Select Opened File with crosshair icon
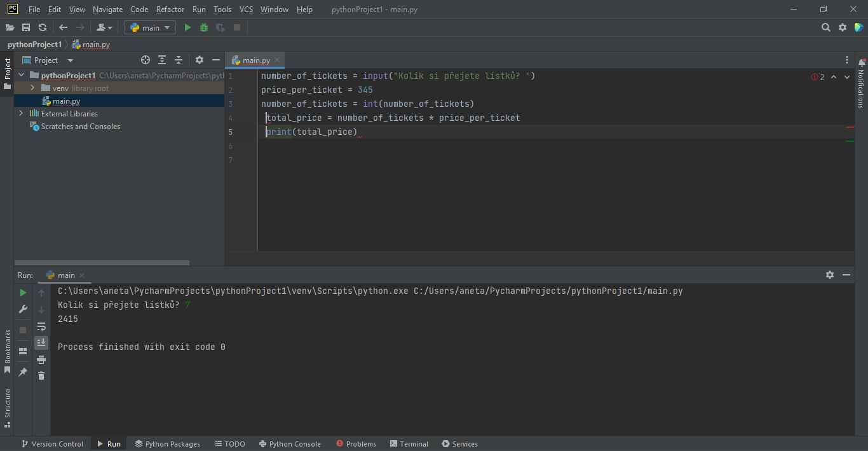868x451 pixels. (x=146, y=60)
